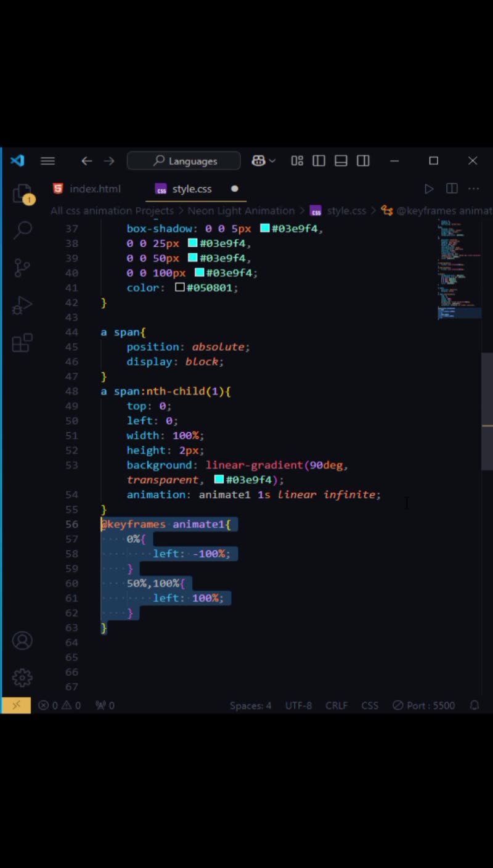The image size is (493, 868).
Task: Split the editor right
Action: (x=452, y=189)
